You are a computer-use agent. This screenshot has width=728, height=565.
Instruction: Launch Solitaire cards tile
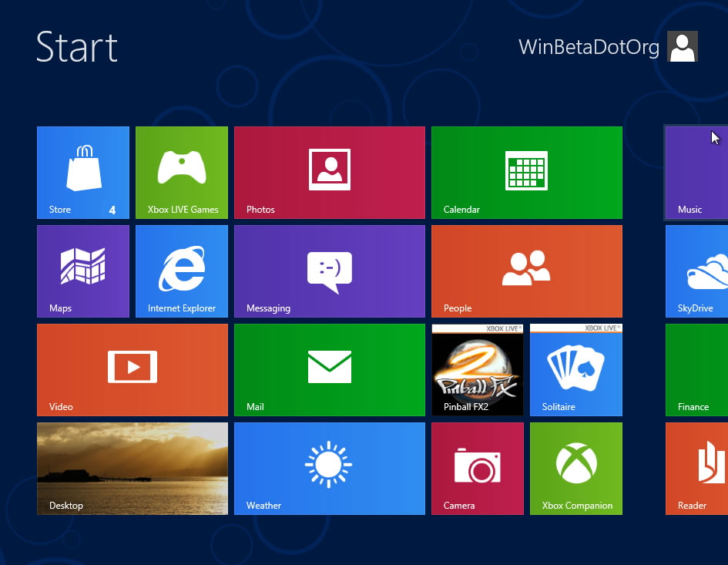(576, 370)
